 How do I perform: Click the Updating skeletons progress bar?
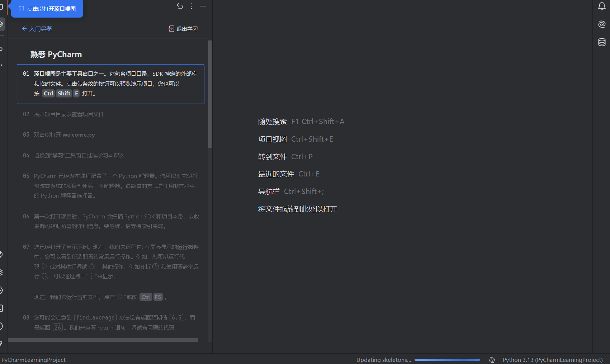pyautogui.click(x=447, y=360)
